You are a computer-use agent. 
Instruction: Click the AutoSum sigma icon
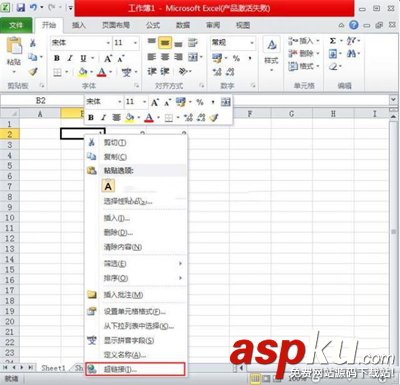tap(333, 41)
